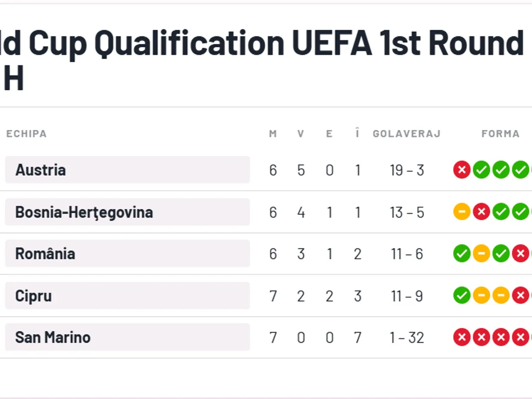This screenshot has height=399, width=532.
Task: Click România's red loss form icon
Action: tap(520, 254)
